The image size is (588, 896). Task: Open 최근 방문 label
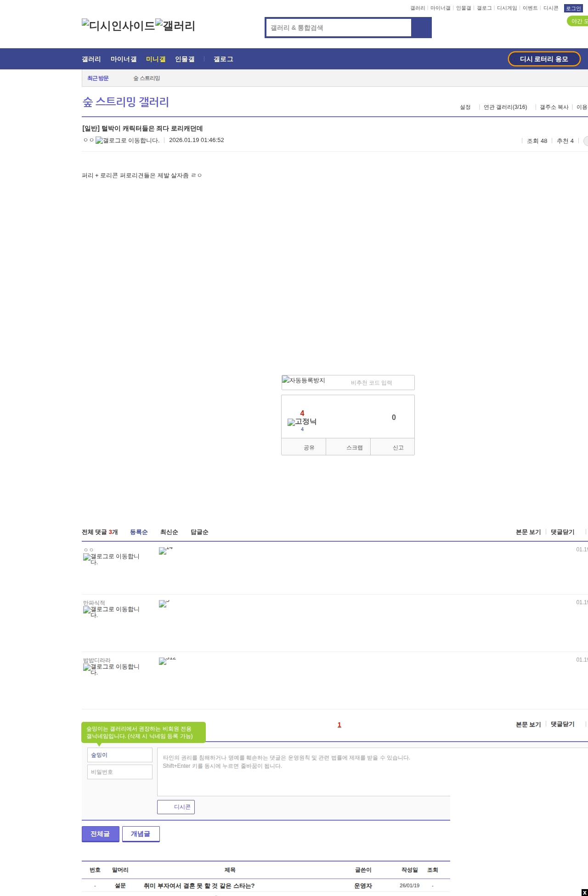tap(98, 79)
